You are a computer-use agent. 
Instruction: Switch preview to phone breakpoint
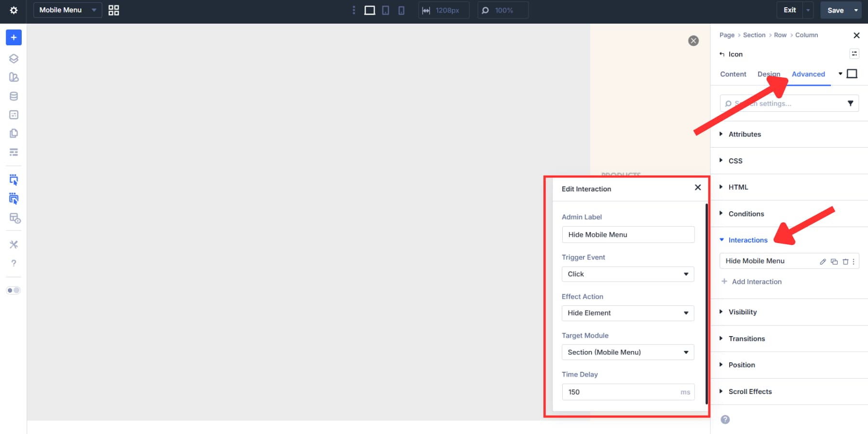401,10
